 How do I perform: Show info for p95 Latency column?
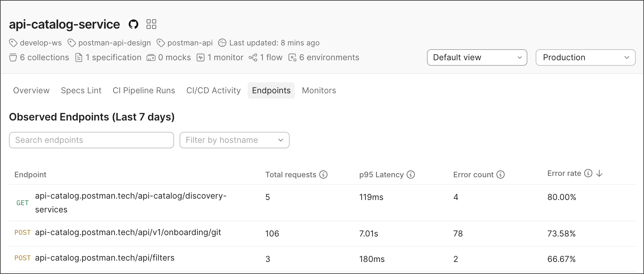click(x=411, y=175)
